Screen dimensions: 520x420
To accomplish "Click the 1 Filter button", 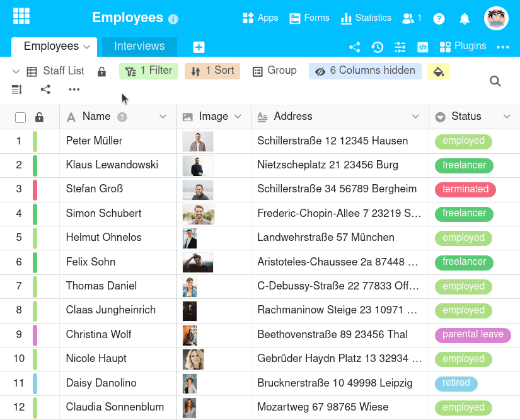I will pyautogui.click(x=149, y=71).
